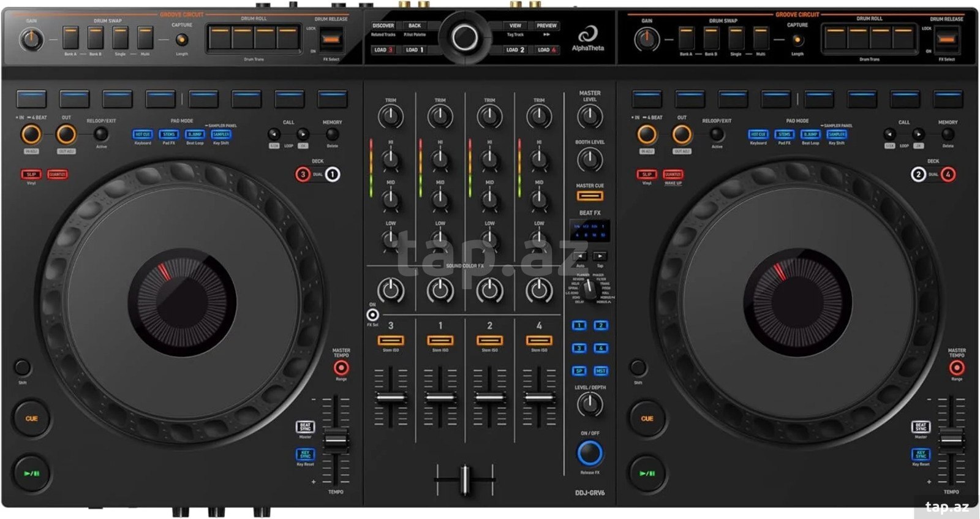Toggle Sound Color FX Sel ON button
The height and width of the screenshot is (519, 980).
point(373,315)
